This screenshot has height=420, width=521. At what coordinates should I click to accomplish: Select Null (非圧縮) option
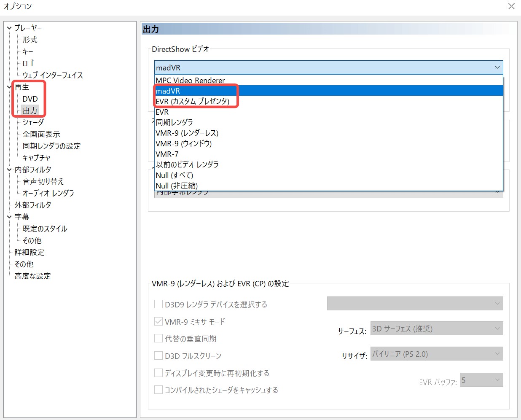(329, 186)
